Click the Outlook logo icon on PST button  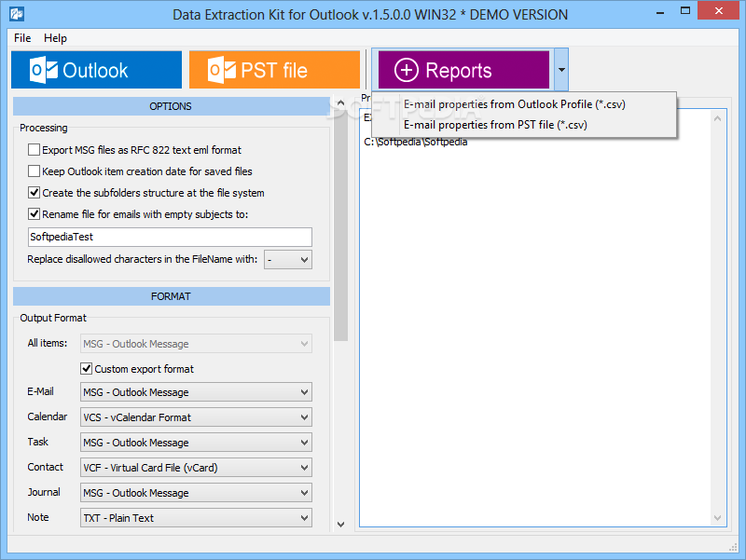pyautogui.click(x=222, y=70)
